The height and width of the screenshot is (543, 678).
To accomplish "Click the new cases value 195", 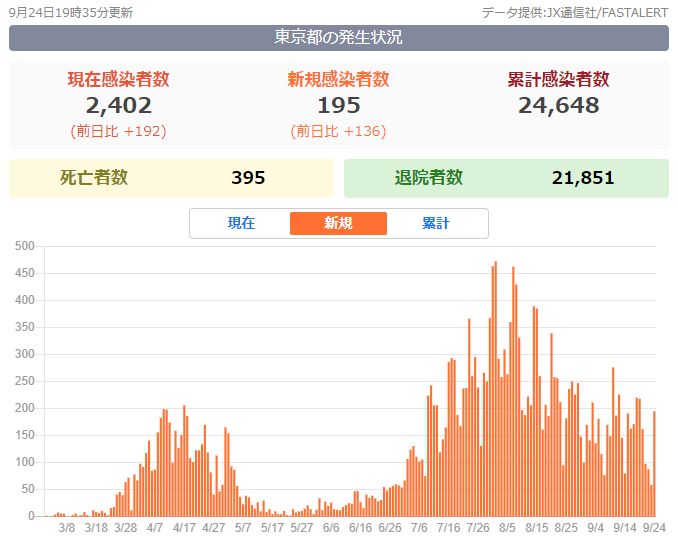I will pos(339,106).
